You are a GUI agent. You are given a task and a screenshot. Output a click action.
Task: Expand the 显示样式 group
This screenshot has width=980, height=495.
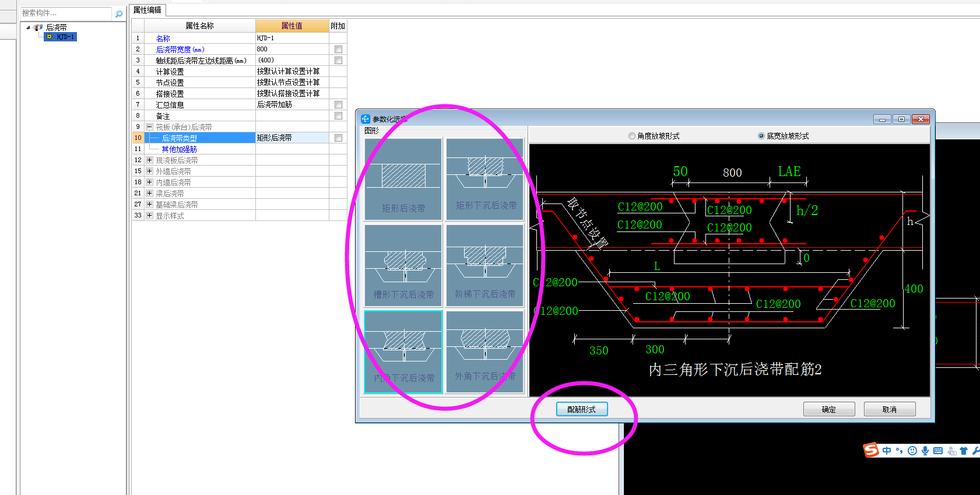[x=149, y=216]
